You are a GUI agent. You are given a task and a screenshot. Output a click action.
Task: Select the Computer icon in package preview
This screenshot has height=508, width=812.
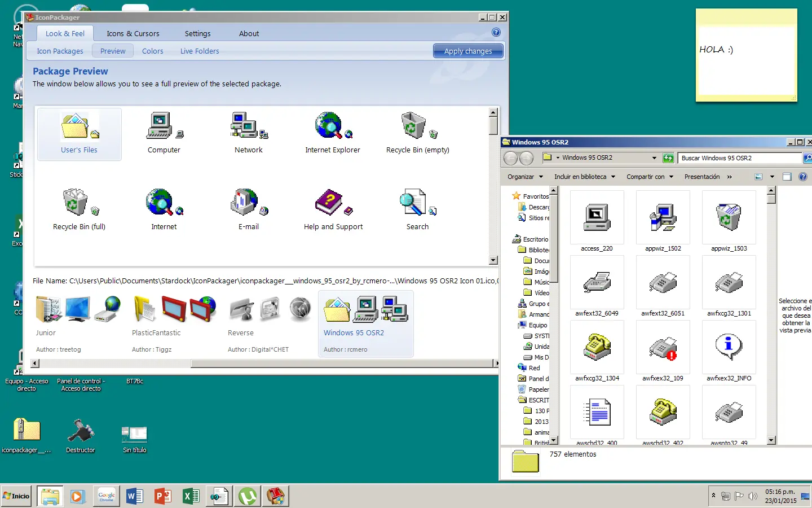164,134
